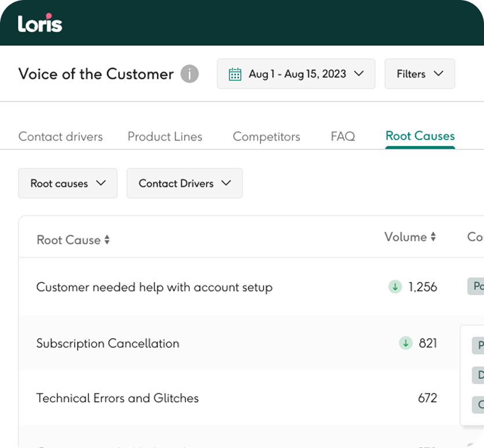Click the sort arrows next to Volume
This screenshot has height=448, width=484.
coord(432,237)
